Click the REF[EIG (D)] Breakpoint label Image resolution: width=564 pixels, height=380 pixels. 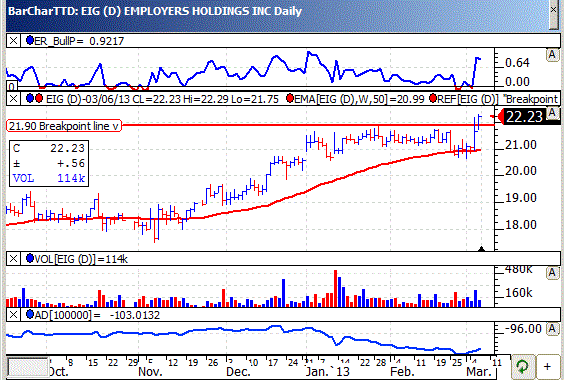click(497, 99)
